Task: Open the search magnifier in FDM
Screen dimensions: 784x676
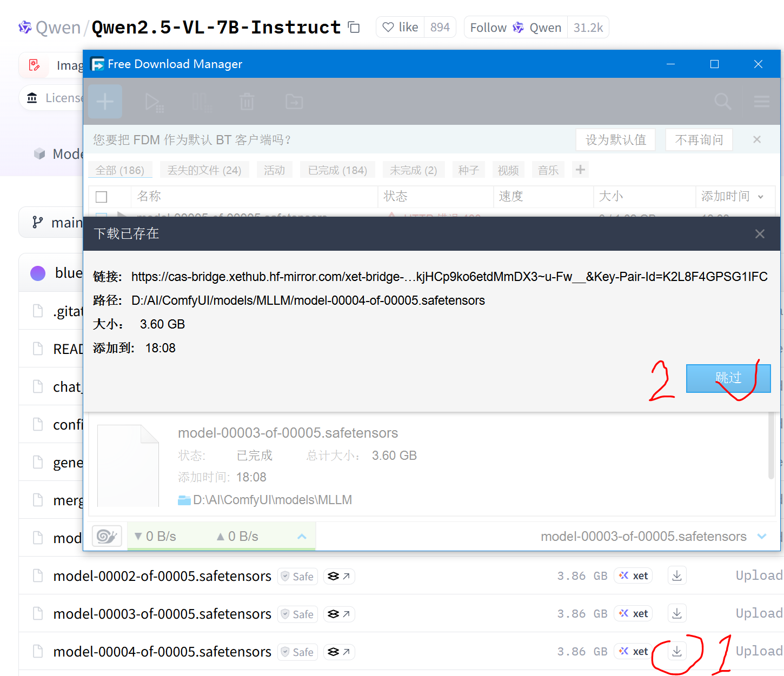Action: click(x=723, y=102)
